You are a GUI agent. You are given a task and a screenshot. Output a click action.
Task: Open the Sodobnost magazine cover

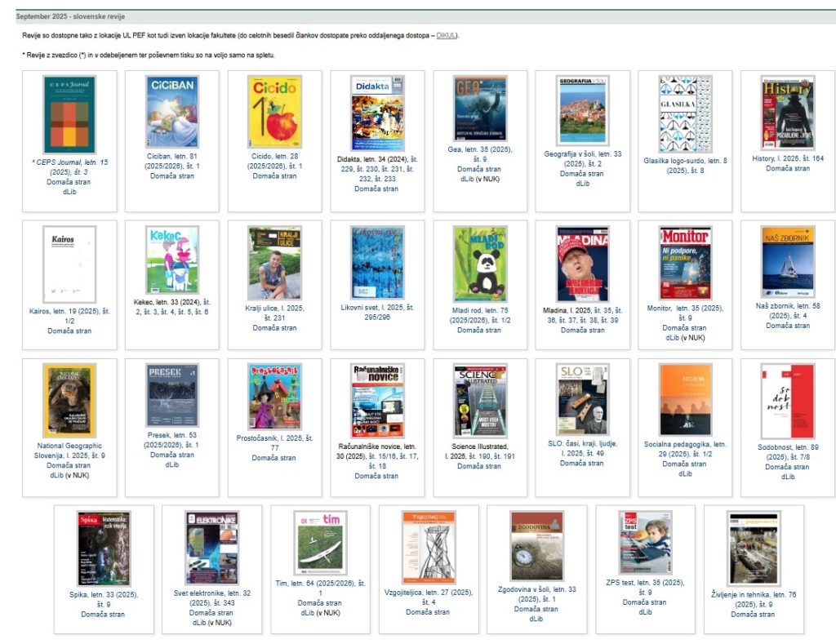(x=788, y=402)
